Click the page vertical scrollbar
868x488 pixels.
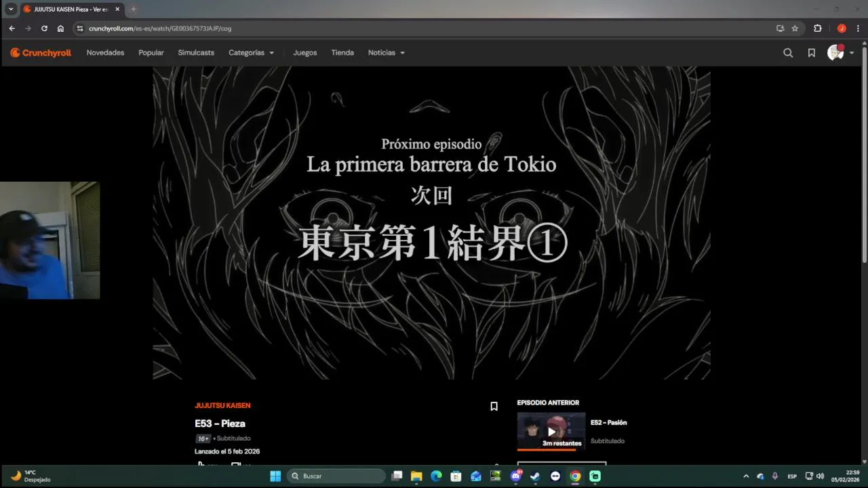point(864,155)
